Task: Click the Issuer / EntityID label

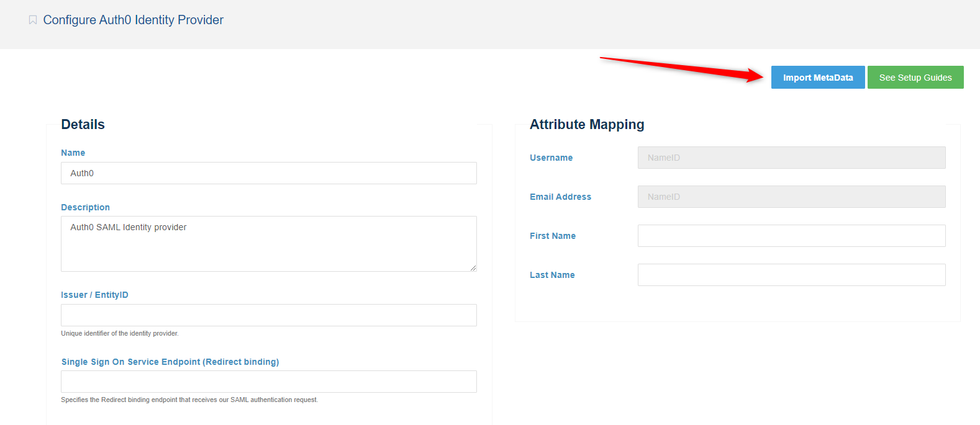Action: 94,295
